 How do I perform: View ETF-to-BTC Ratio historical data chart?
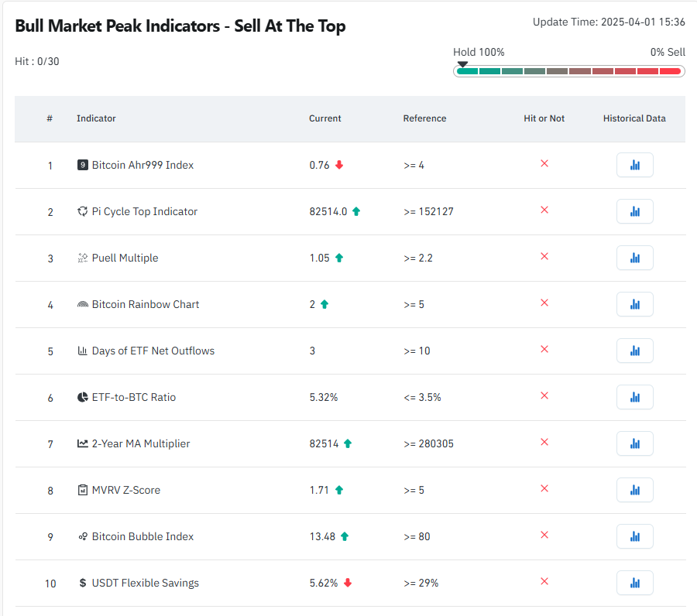(x=634, y=397)
